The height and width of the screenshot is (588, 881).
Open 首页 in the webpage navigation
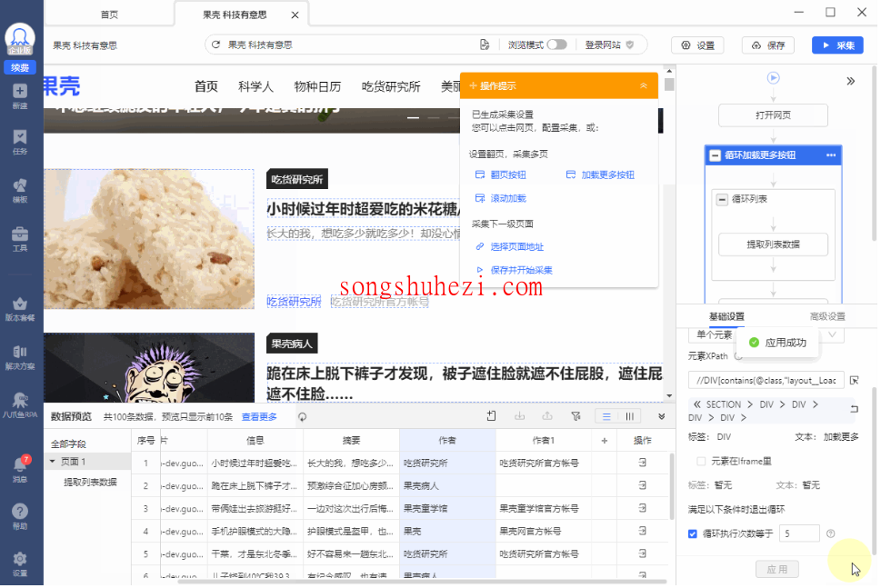pos(206,86)
